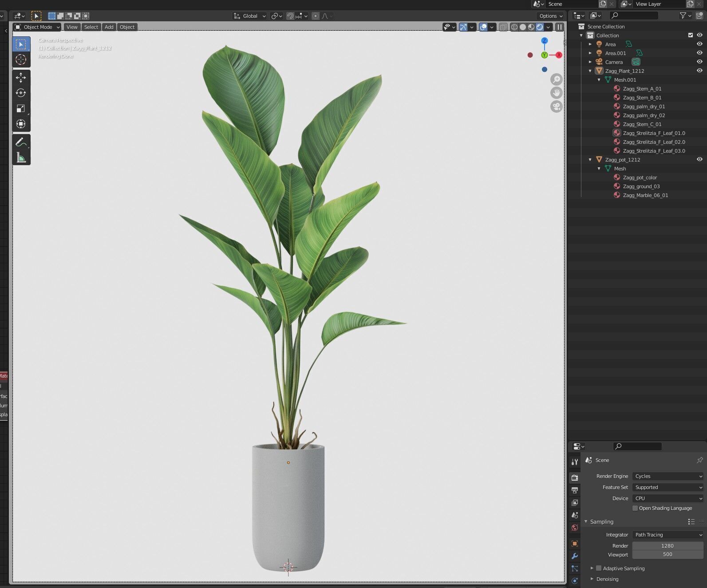The width and height of the screenshot is (707, 588).
Task: Collapse Zagg_Plant_1212 in outliner
Action: 590,71
